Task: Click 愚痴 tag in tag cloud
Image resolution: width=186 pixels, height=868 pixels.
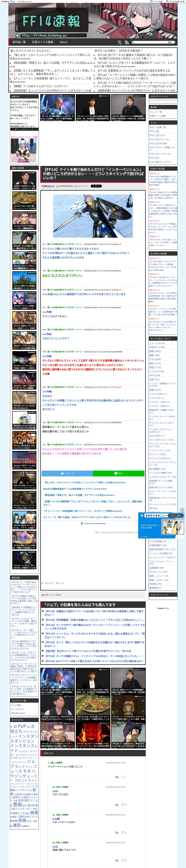Action: click(x=17, y=805)
